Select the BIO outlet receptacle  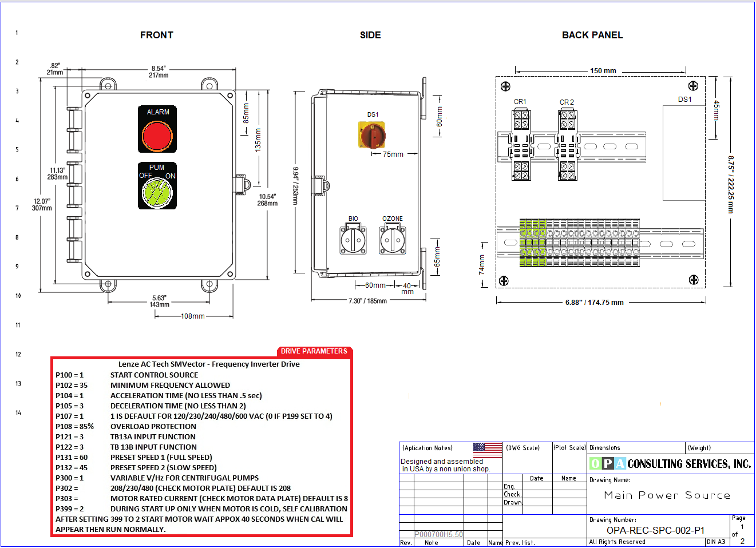coord(353,240)
